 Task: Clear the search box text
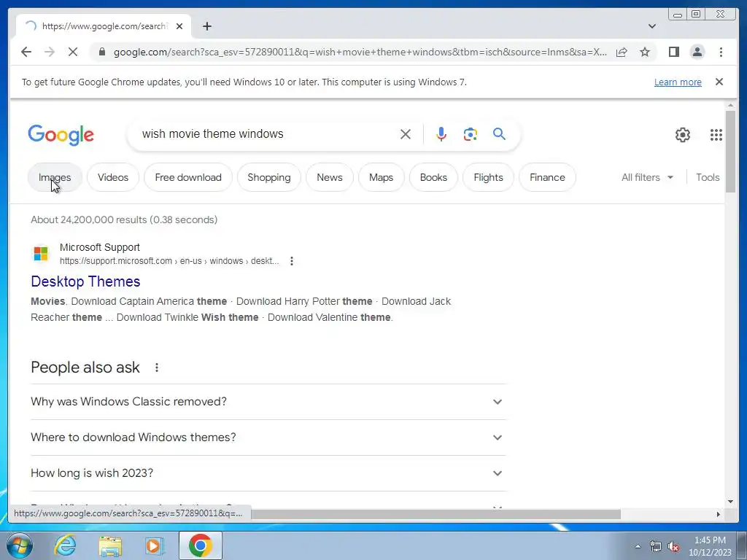(406, 134)
